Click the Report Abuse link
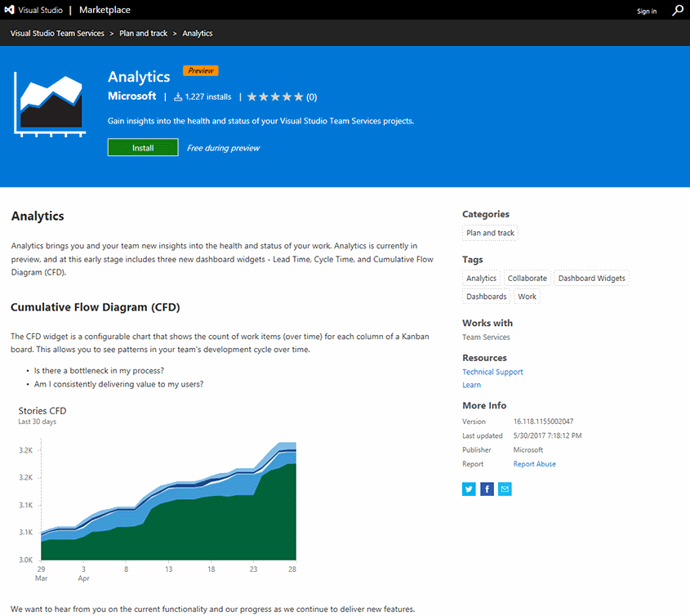This screenshot has width=690, height=616. click(x=534, y=464)
